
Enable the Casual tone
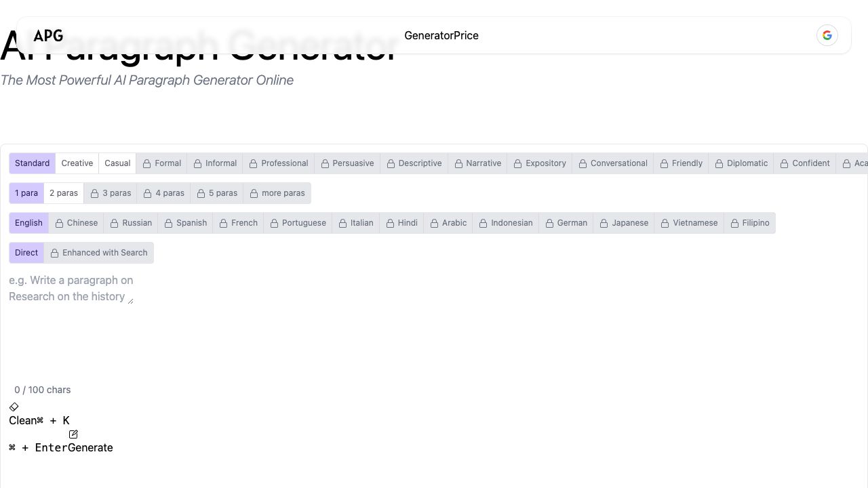[x=117, y=163]
